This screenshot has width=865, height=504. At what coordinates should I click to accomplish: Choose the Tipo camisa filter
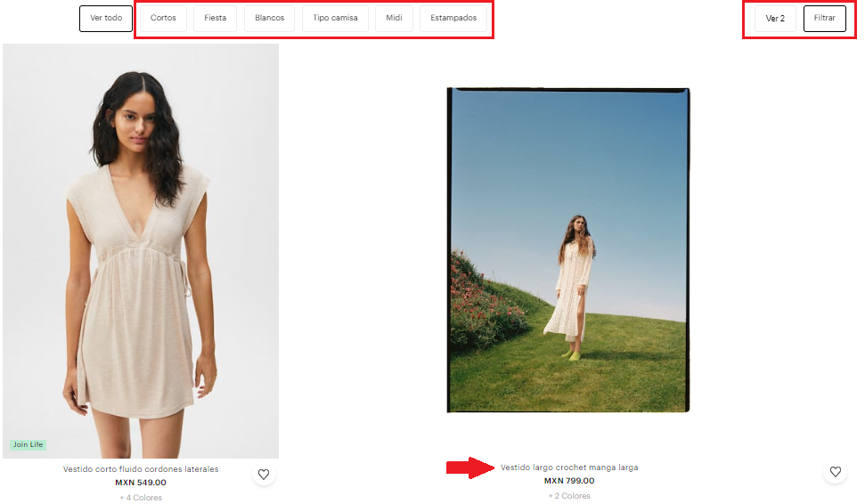click(x=335, y=19)
